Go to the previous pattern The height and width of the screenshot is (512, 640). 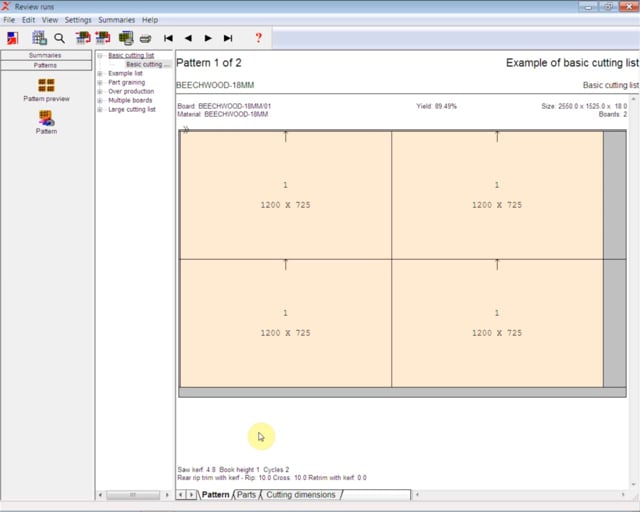point(188,38)
